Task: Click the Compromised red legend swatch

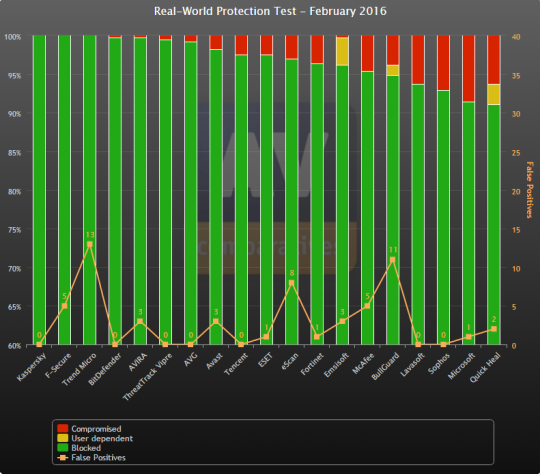Action: [x=62, y=429]
